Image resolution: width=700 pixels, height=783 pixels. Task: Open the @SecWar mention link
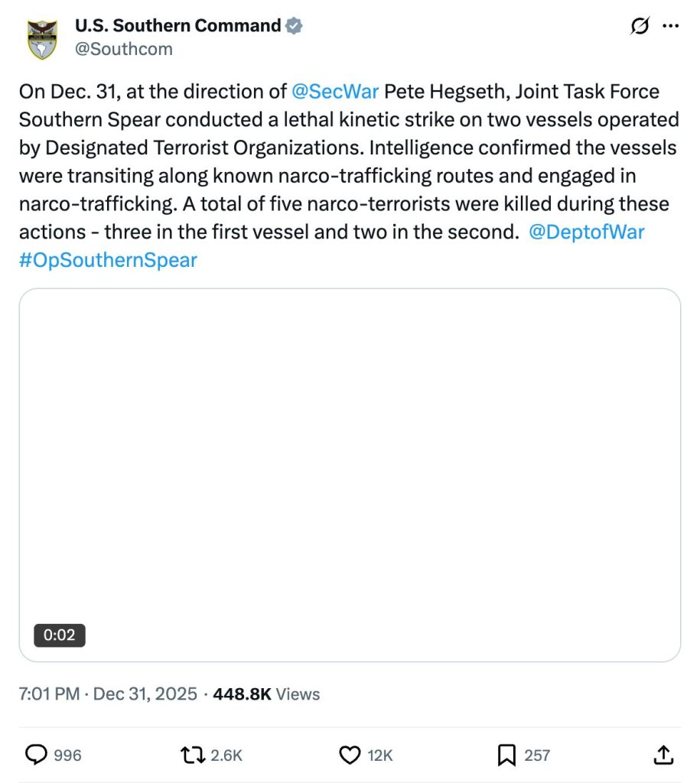335,93
